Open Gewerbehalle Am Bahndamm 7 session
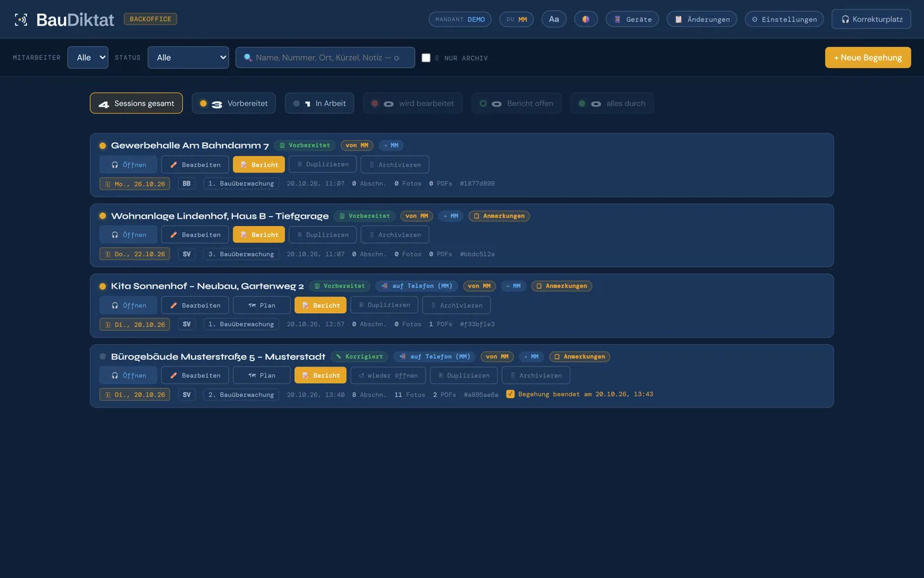The width and height of the screenshot is (924, 578). tap(128, 164)
